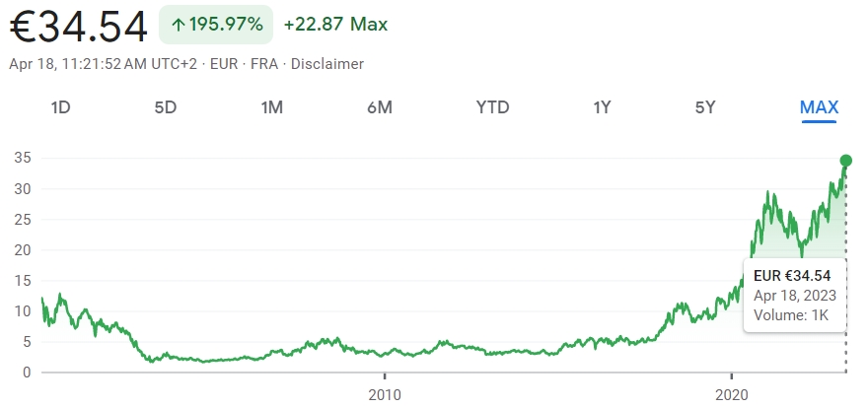Click the large €34.54 price heading
This screenshot has height=408, width=868.
point(79,26)
